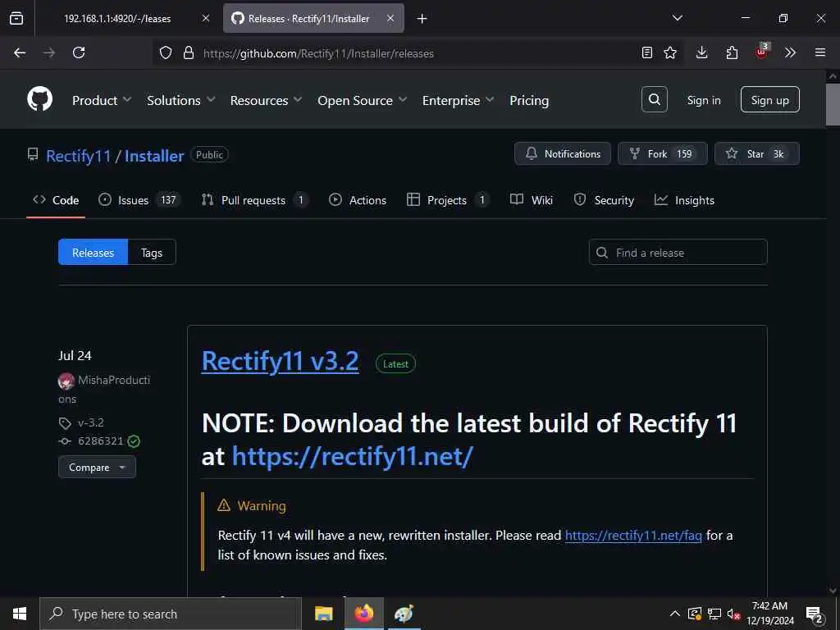Click the v-3.2 tag icon
Viewport: 840px width, 630px height.
tap(65, 423)
